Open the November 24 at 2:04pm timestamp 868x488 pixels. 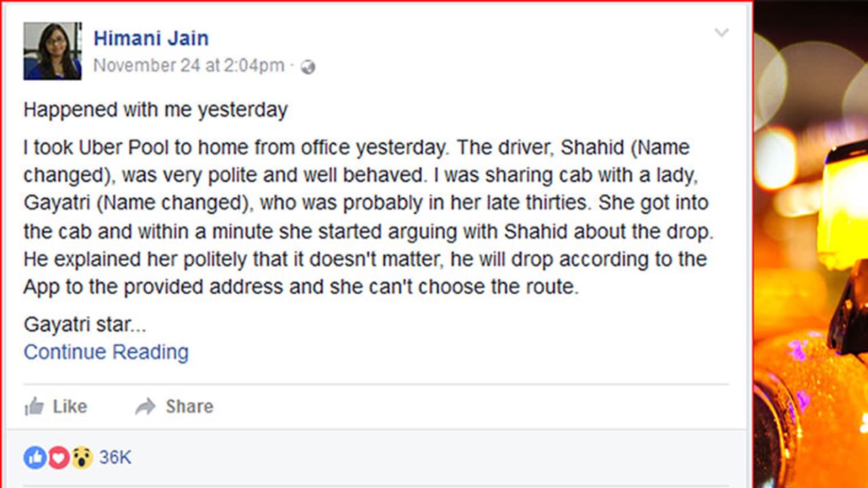click(x=189, y=66)
